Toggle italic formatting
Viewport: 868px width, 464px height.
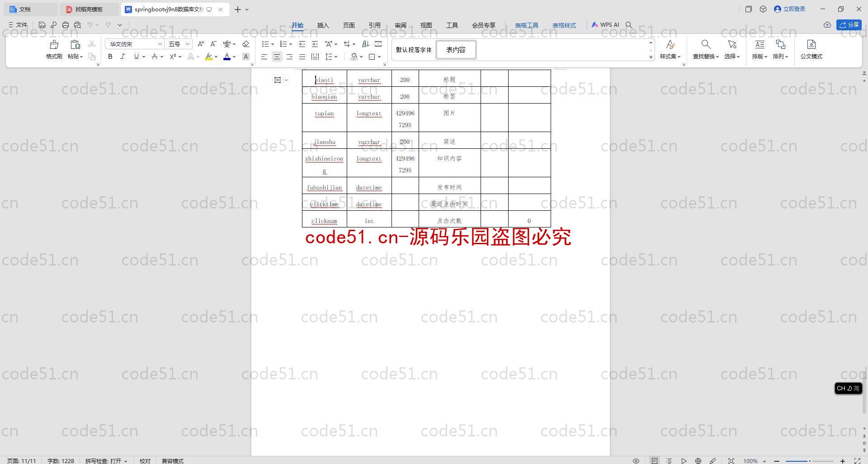pos(123,57)
